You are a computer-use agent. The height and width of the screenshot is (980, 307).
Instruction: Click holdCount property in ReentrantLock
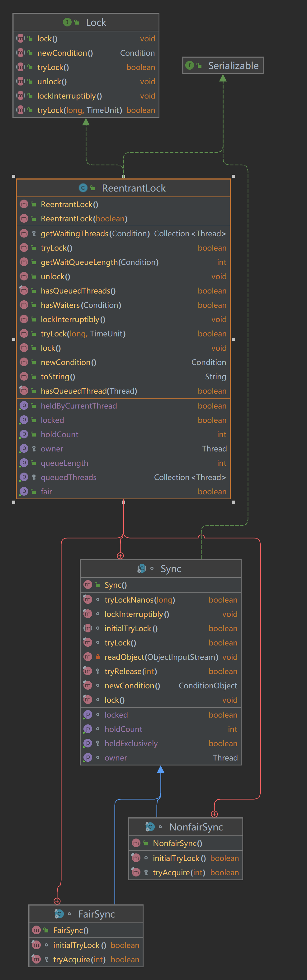[59, 434]
